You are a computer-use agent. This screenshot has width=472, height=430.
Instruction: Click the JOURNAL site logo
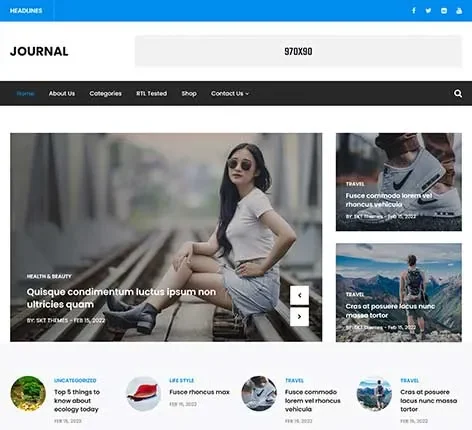[x=39, y=51]
